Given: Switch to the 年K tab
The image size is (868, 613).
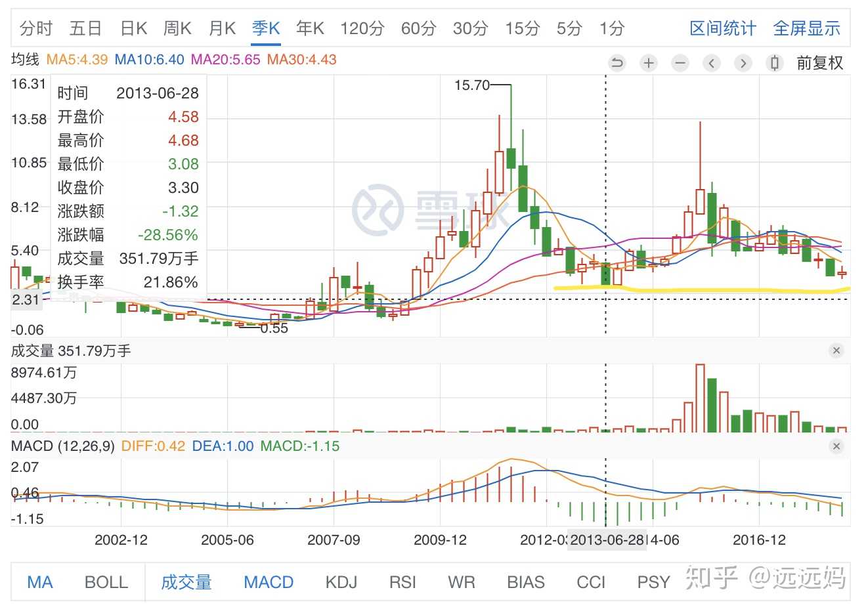Looking at the screenshot, I should 310,28.
